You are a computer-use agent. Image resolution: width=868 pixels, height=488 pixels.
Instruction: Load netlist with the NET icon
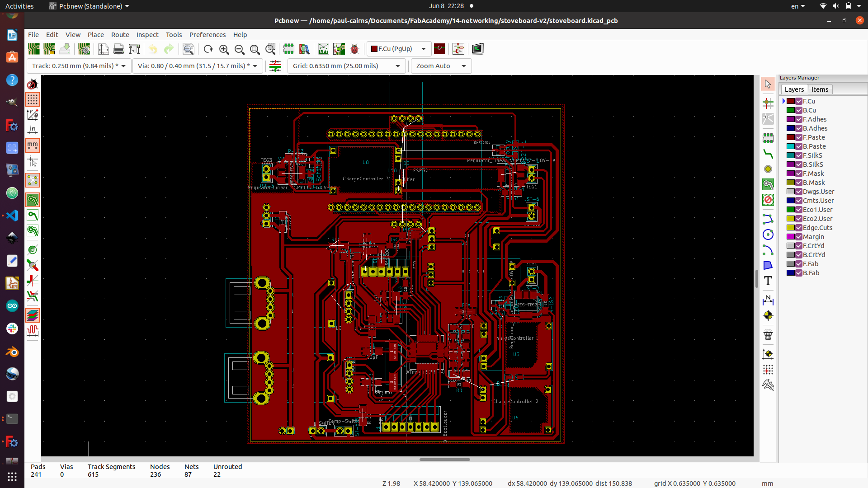point(323,49)
